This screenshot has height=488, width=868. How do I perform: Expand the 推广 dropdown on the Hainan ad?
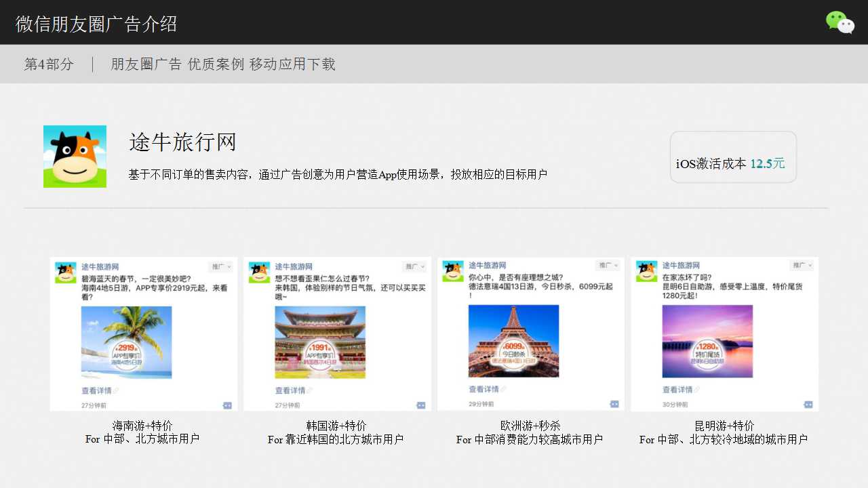pyautogui.click(x=220, y=266)
